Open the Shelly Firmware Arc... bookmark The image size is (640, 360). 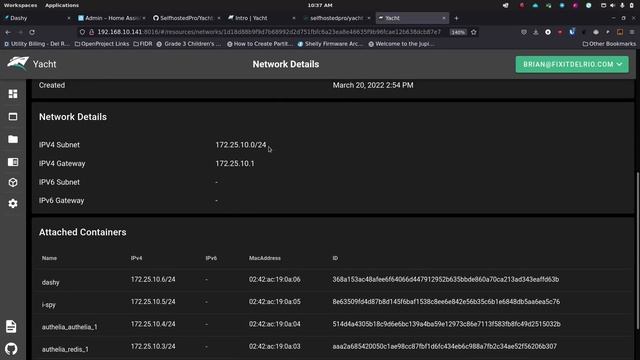(330, 44)
